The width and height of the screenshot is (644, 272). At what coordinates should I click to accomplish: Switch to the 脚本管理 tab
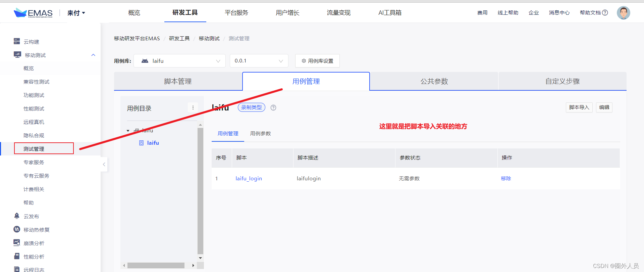click(178, 81)
